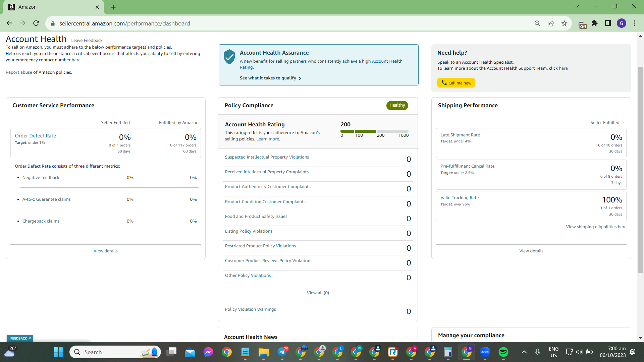
Task: Open A-to-z Guarantee claims
Action: (x=46, y=199)
